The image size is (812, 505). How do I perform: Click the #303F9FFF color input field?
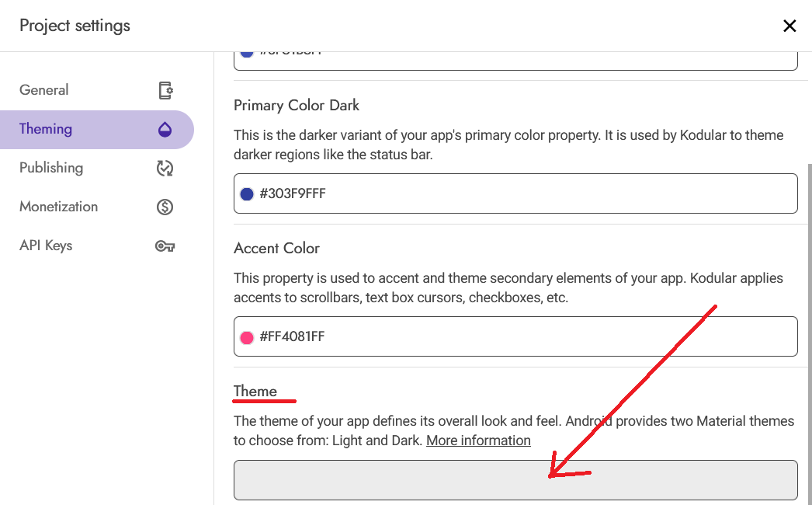pyautogui.click(x=515, y=193)
